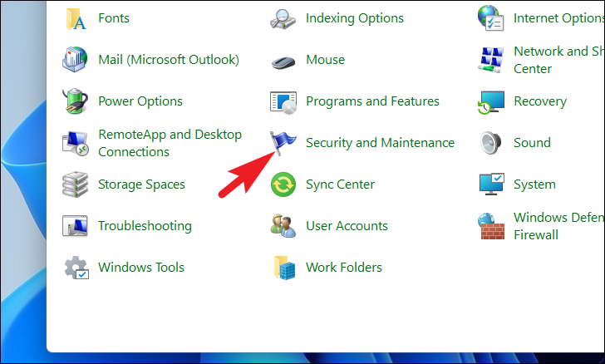Open Internet Options link
This screenshot has width=605, height=364.
pos(559,18)
